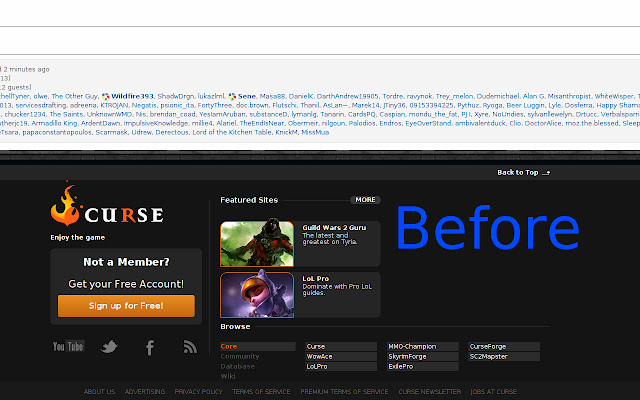View user Scarmask
640x400 pixels.
click(x=111, y=132)
